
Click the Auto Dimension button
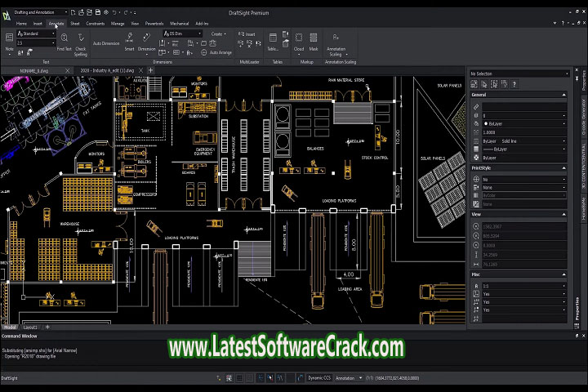[x=106, y=43]
